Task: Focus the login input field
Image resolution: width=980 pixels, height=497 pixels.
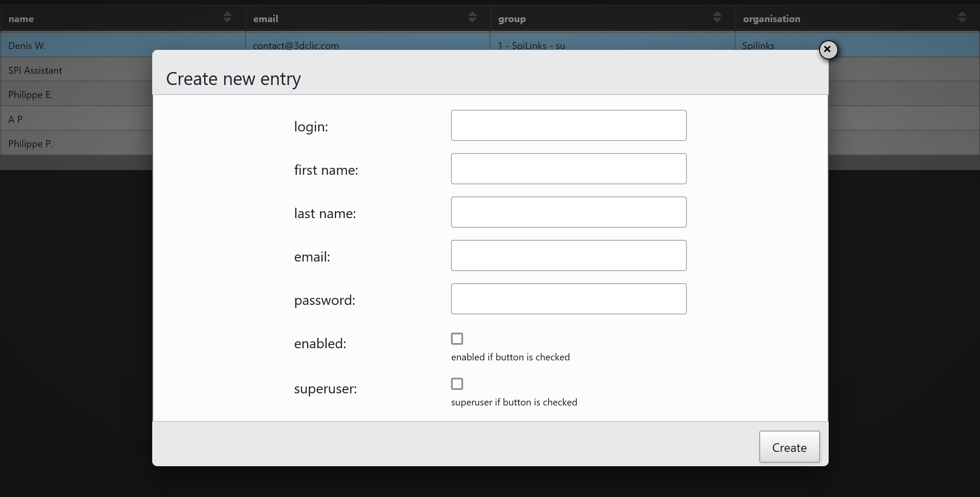Action: coord(568,125)
